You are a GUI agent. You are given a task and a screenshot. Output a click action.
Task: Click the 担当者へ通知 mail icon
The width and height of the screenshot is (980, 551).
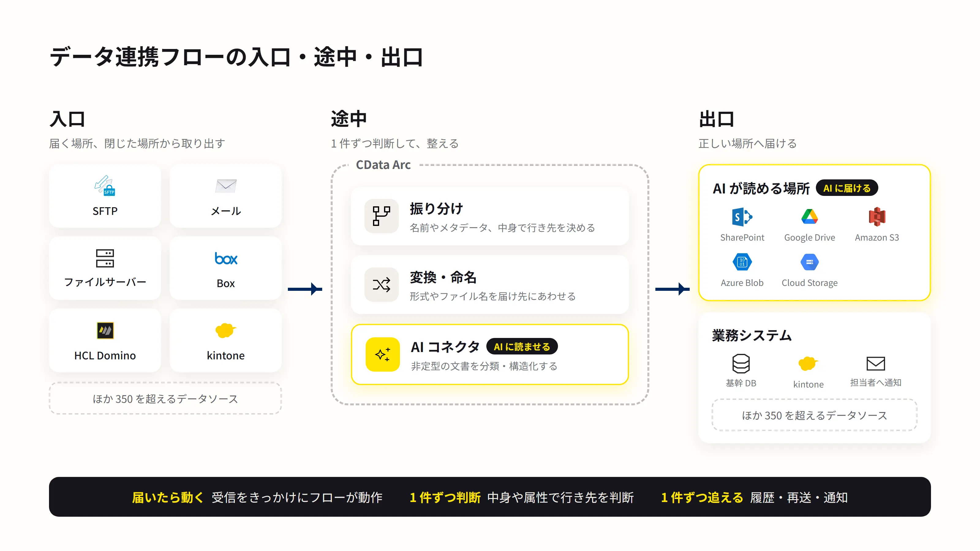(x=875, y=363)
